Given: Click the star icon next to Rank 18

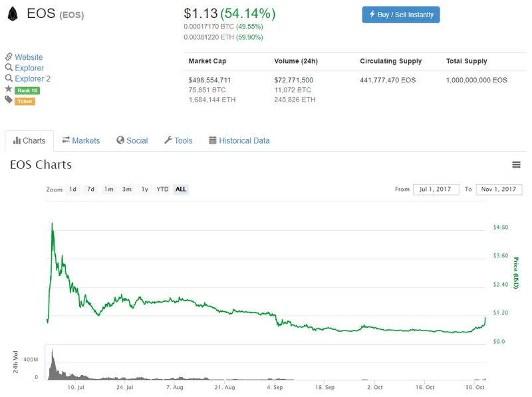Looking at the screenshot, I should tap(9, 89).
